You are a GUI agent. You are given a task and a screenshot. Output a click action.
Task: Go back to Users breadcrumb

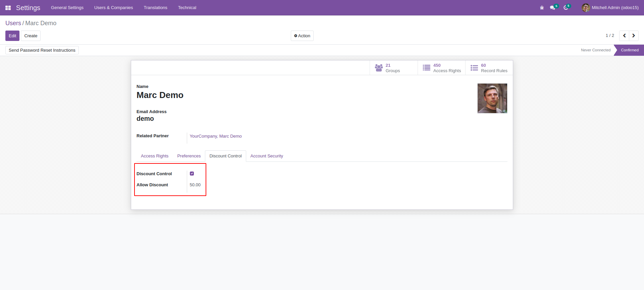(13, 23)
